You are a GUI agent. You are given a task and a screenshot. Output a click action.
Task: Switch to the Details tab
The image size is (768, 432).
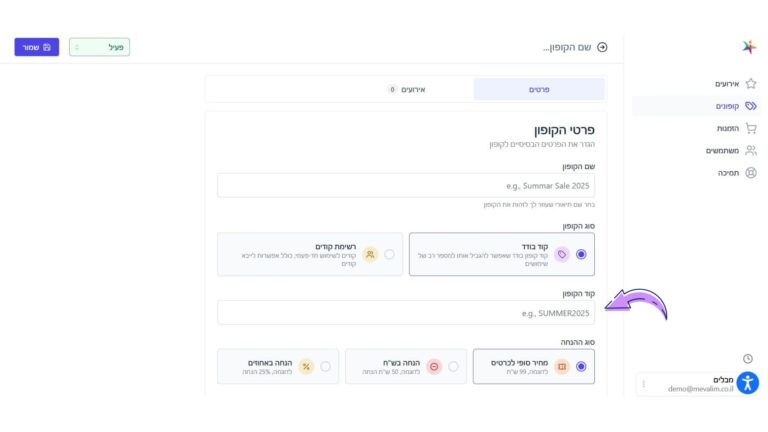(x=539, y=89)
